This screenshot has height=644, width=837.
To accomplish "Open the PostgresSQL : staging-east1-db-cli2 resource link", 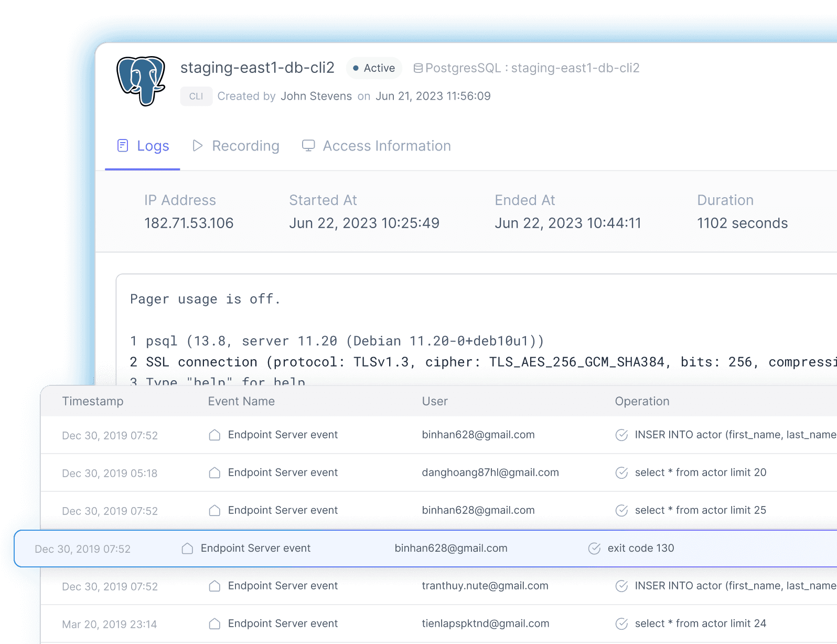I will 527,68.
